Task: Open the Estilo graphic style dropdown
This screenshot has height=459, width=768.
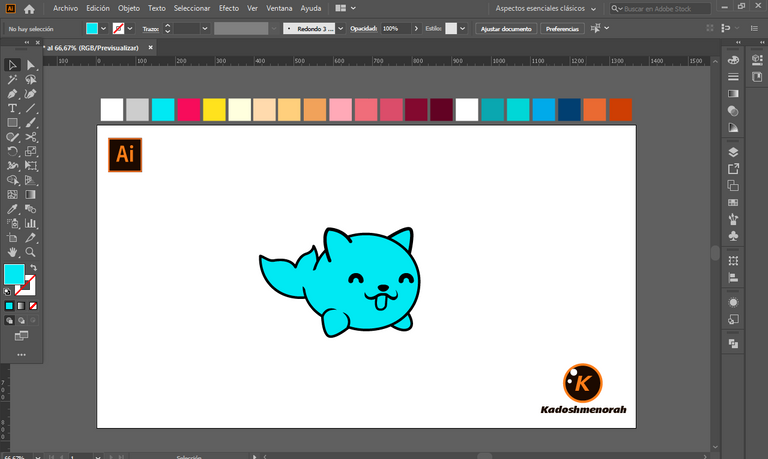Action: click(x=462, y=28)
